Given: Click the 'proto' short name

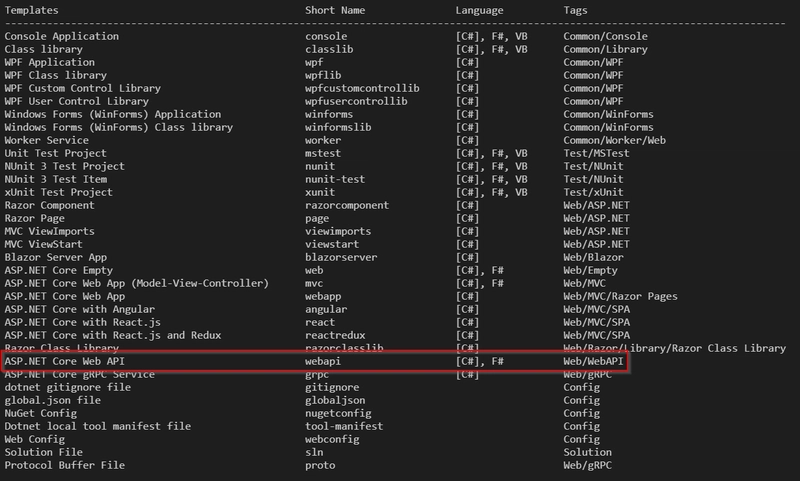Looking at the screenshot, I should (x=320, y=465).
